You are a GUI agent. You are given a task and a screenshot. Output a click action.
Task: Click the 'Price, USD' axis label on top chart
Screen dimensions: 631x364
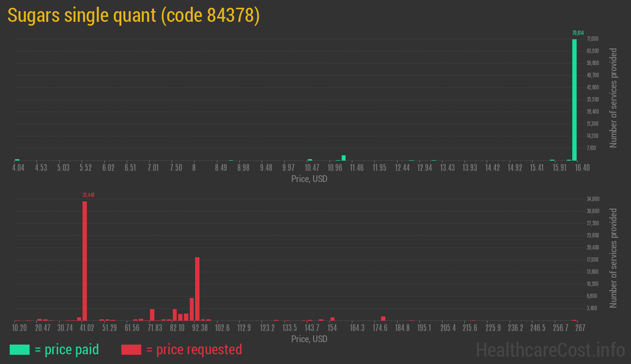pyautogui.click(x=309, y=179)
